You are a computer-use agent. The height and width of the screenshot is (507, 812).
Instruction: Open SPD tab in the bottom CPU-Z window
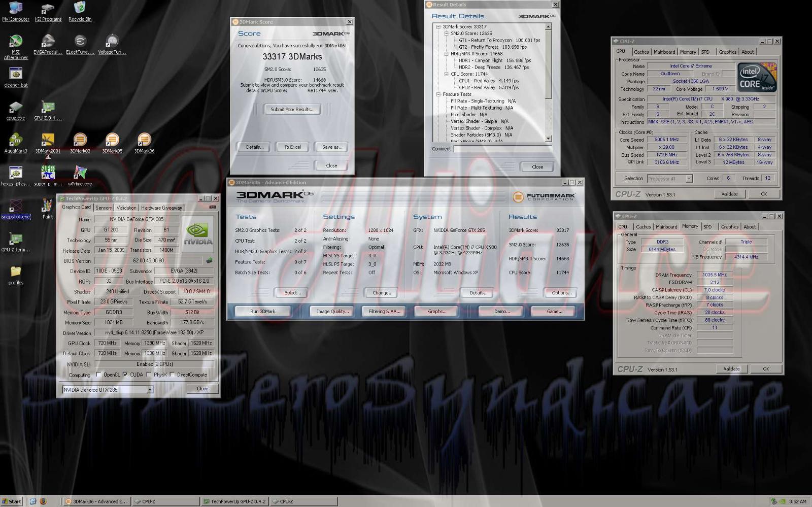pos(707,227)
